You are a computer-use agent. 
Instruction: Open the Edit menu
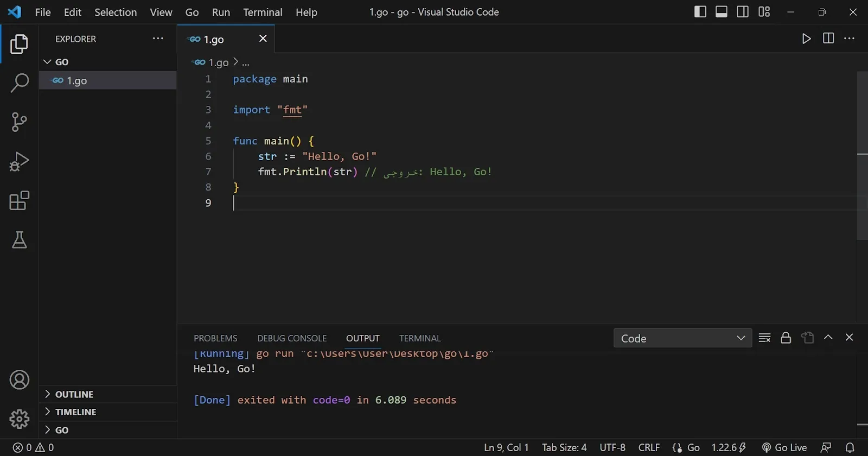point(73,12)
